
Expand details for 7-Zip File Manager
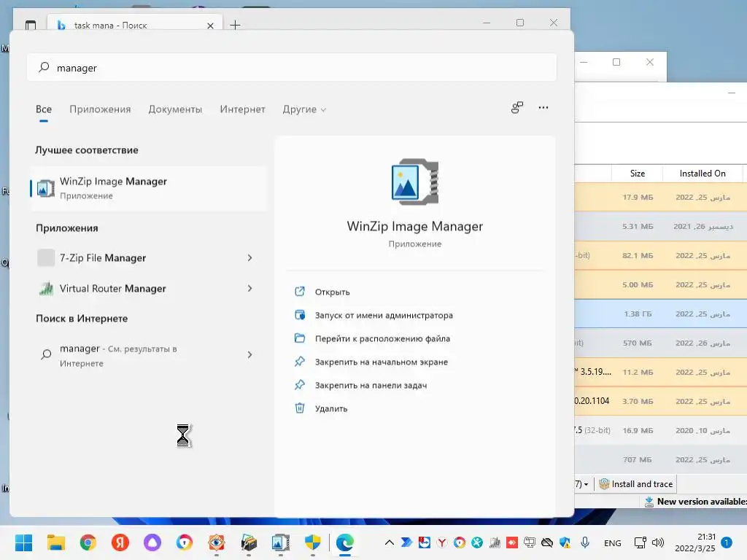tap(249, 257)
